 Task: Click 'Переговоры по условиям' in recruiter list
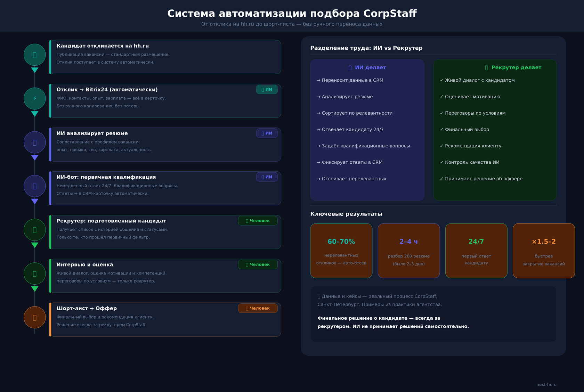(x=473, y=113)
